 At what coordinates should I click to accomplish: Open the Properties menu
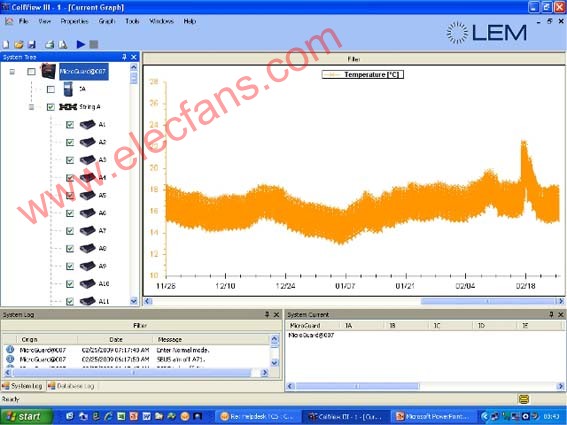74,21
